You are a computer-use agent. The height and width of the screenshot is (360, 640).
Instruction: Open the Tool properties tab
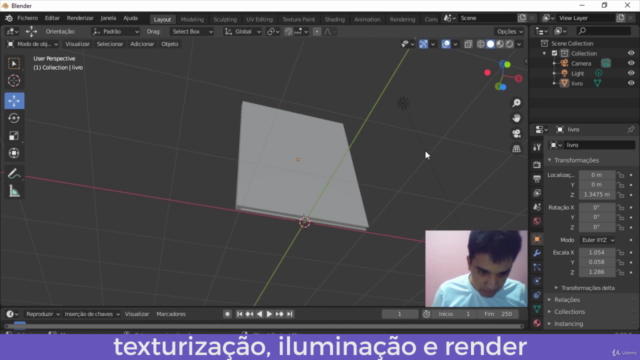[537, 147]
